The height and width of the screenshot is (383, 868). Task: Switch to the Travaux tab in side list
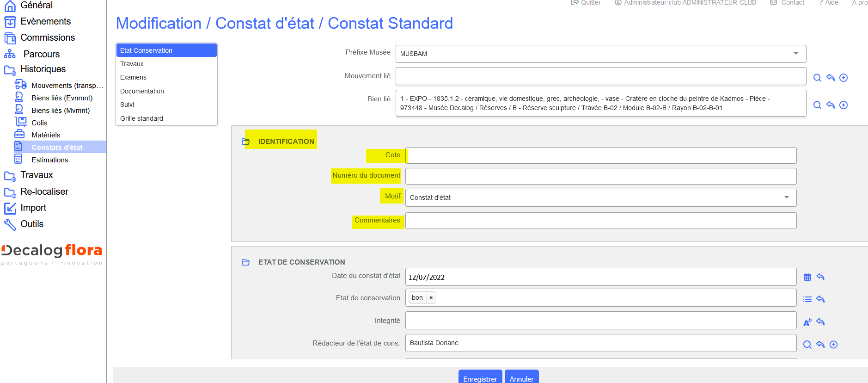tap(132, 64)
